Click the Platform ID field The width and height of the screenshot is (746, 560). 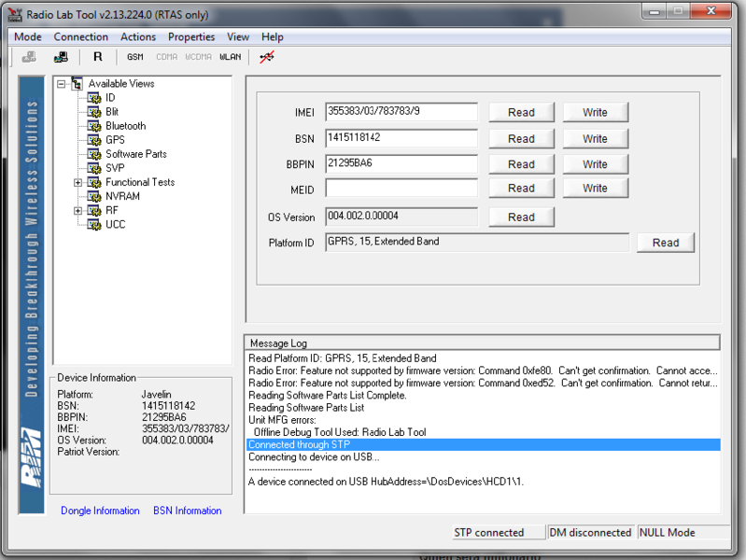click(477, 242)
